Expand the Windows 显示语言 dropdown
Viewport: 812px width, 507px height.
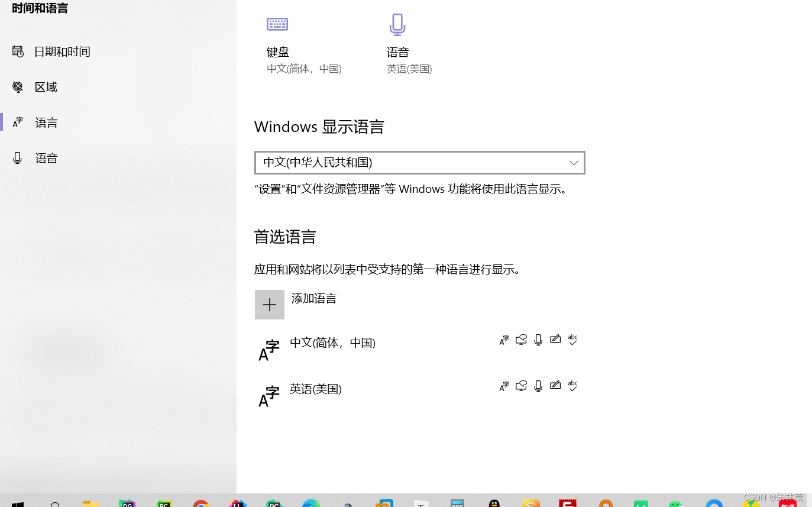point(420,163)
